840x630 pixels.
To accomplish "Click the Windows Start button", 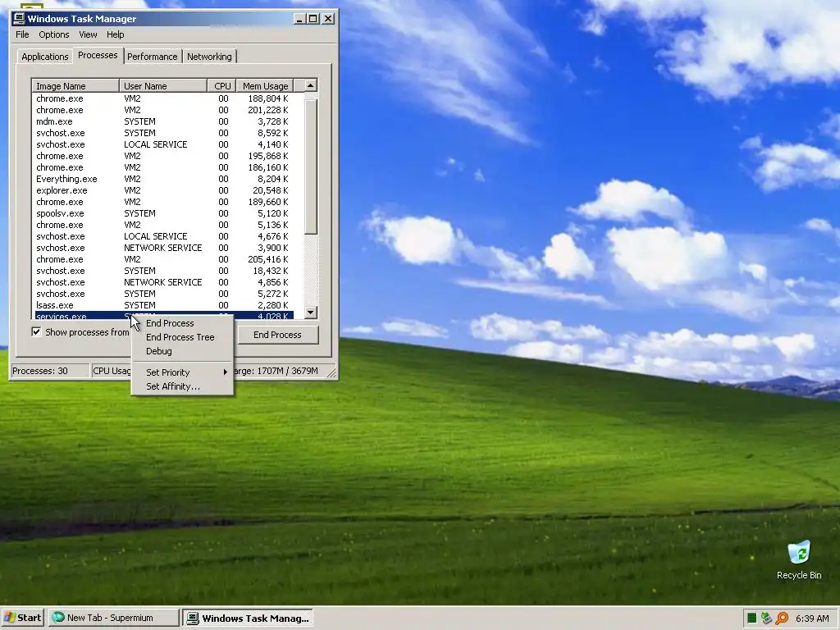I will 23,618.
